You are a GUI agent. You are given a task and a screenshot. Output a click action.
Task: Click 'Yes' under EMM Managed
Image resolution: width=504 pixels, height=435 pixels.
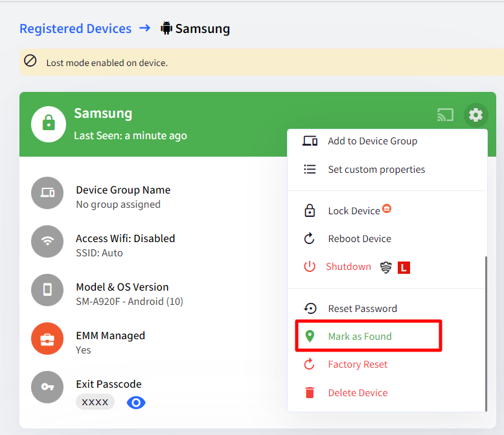click(84, 350)
